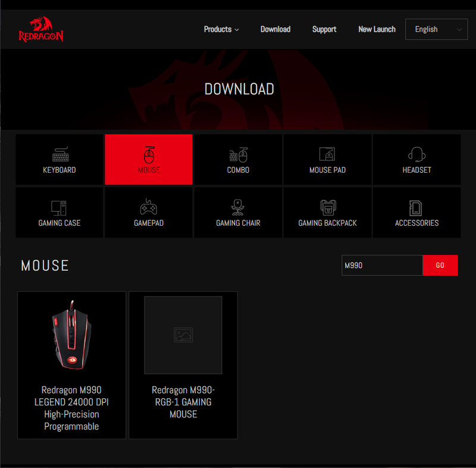This screenshot has height=468, width=476.
Task: Select the Keyboard category icon
Action: [x=60, y=155]
